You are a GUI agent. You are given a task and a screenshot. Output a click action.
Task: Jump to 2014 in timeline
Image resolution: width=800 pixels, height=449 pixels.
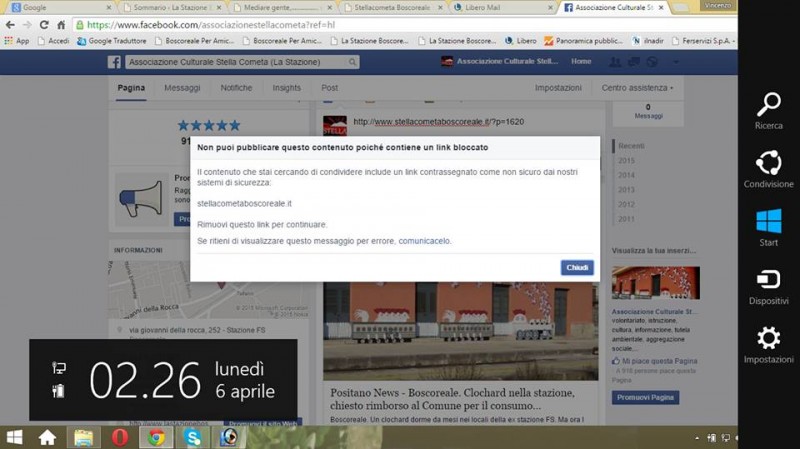pos(627,175)
